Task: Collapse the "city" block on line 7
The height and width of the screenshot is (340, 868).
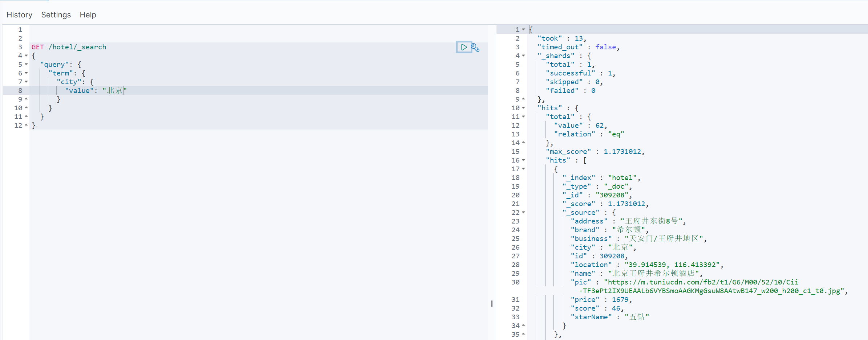Action: pyautogui.click(x=26, y=82)
